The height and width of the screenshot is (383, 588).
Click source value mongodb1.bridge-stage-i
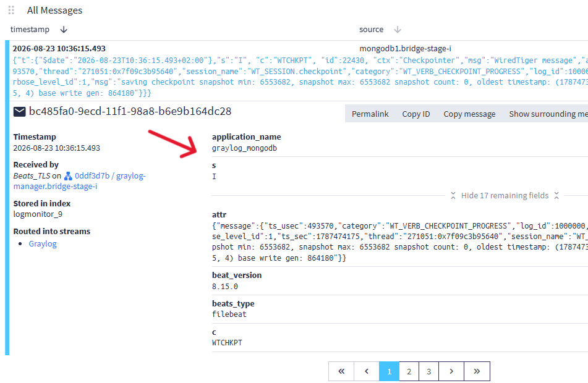click(x=406, y=48)
